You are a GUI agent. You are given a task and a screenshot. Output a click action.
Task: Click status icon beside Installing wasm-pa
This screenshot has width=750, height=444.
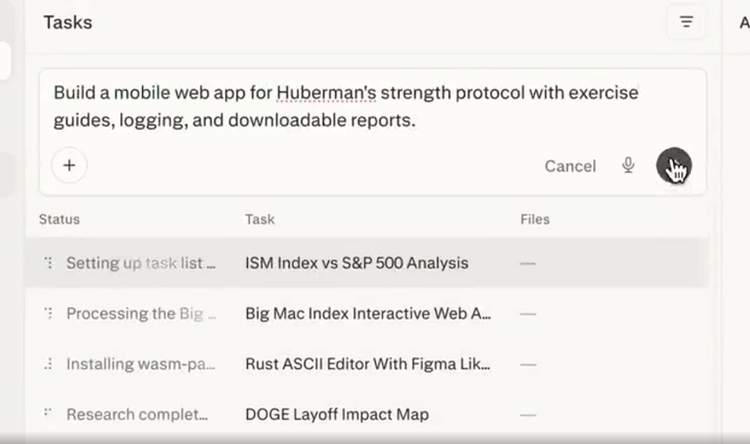pyautogui.click(x=48, y=364)
